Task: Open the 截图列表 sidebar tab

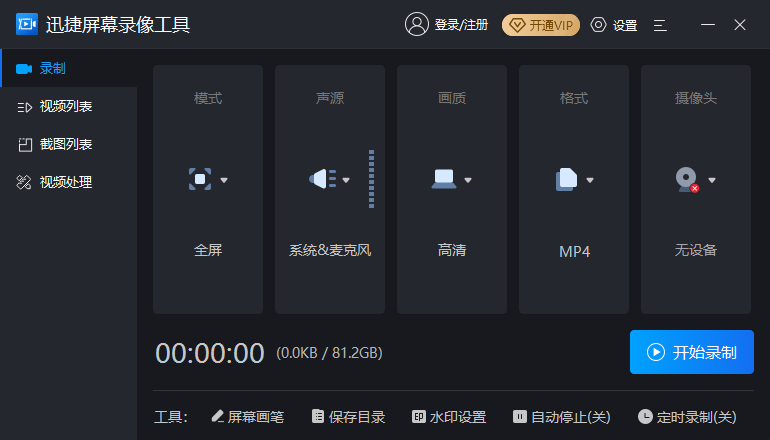Action: coord(69,144)
